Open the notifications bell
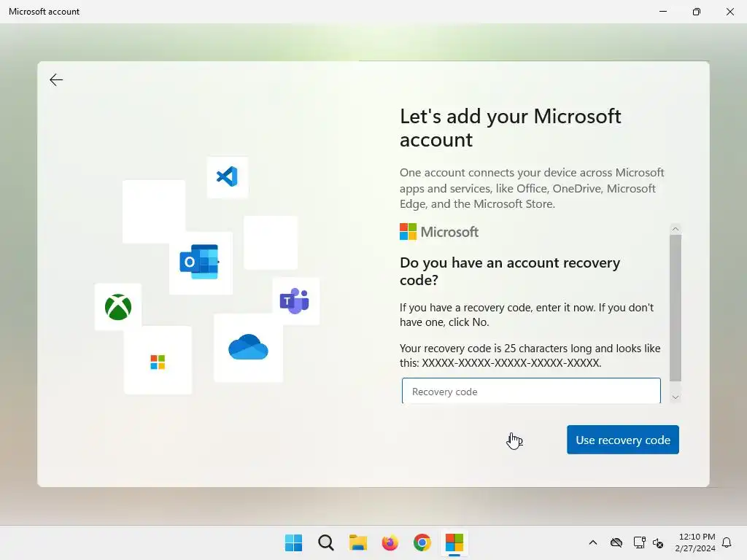This screenshot has width=747, height=560. pos(727,542)
